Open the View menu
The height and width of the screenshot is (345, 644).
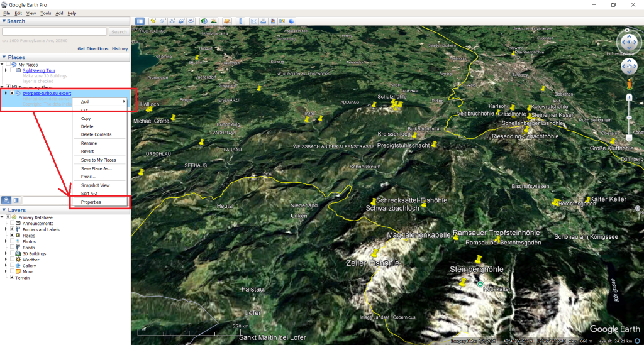point(31,13)
